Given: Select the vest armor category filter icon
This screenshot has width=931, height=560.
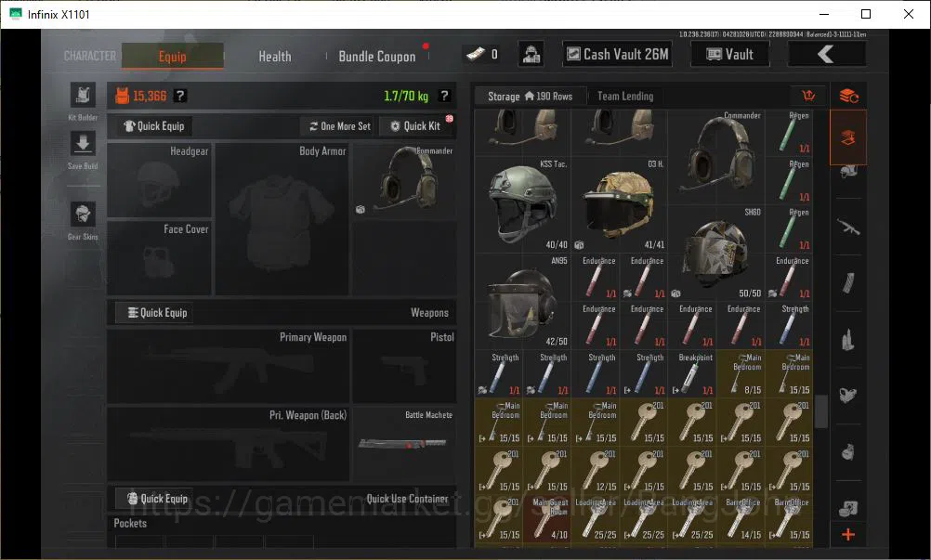Looking at the screenshot, I should click(848, 395).
